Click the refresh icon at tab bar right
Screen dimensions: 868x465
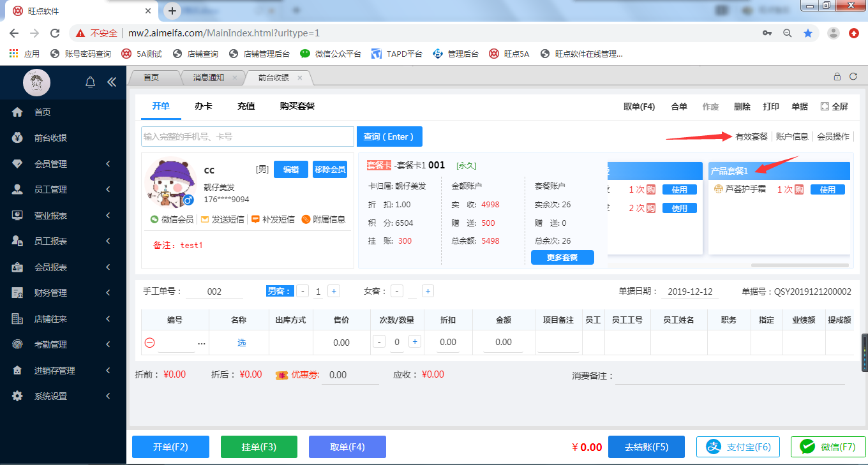pyautogui.click(x=853, y=77)
